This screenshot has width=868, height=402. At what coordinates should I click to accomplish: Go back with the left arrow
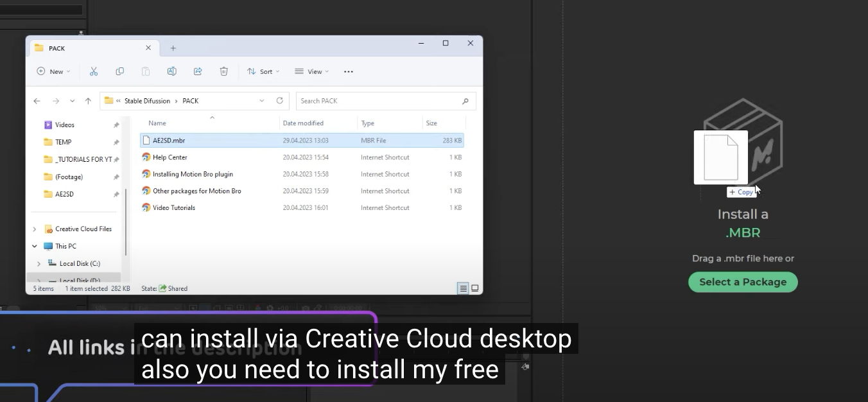pyautogui.click(x=37, y=101)
